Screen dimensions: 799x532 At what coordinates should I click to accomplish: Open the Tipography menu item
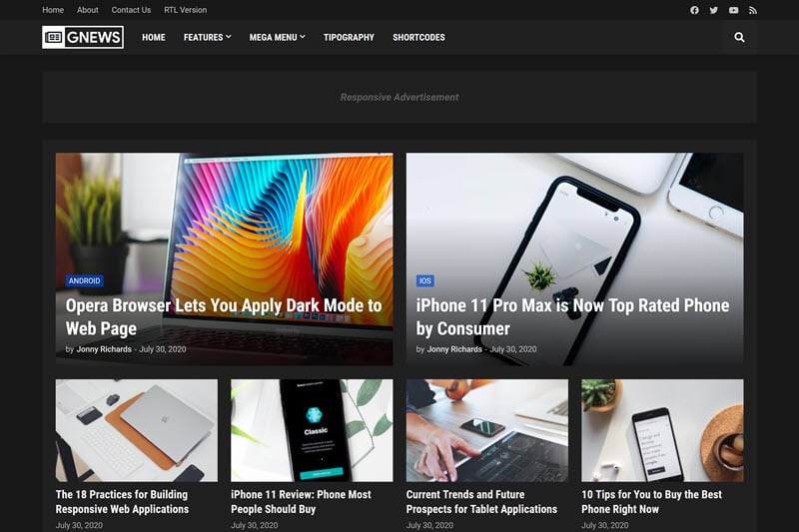tap(349, 37)
